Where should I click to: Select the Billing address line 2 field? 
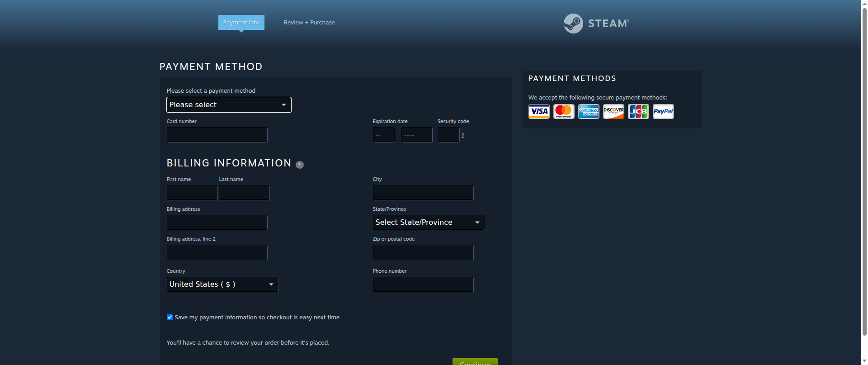pyautogui.click(x=217, y=252)
